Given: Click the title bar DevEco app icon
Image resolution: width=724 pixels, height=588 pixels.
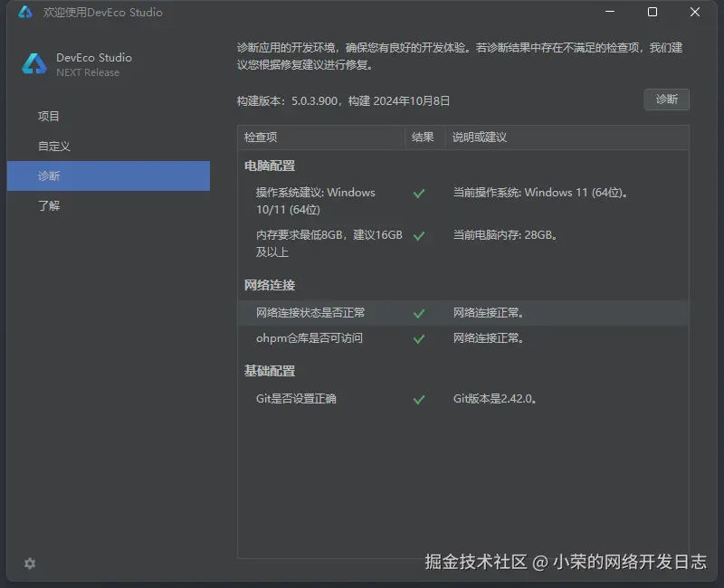Looking at the screenshot, I should (25, 12).
